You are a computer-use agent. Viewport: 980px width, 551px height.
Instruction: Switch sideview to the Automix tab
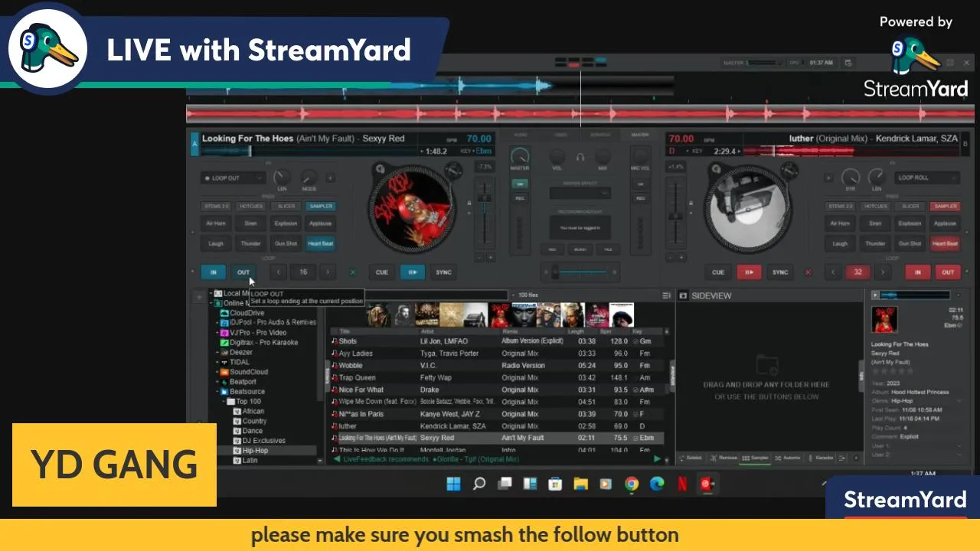(x=787, y=458)
